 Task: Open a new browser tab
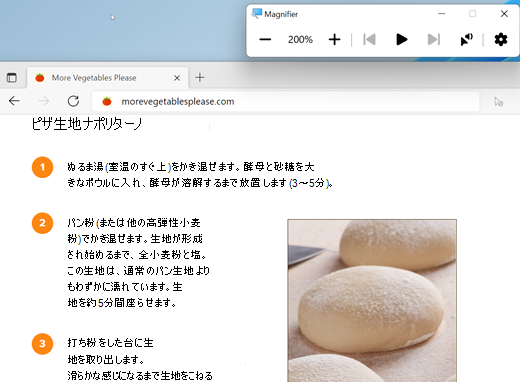(x=200, y=78)
